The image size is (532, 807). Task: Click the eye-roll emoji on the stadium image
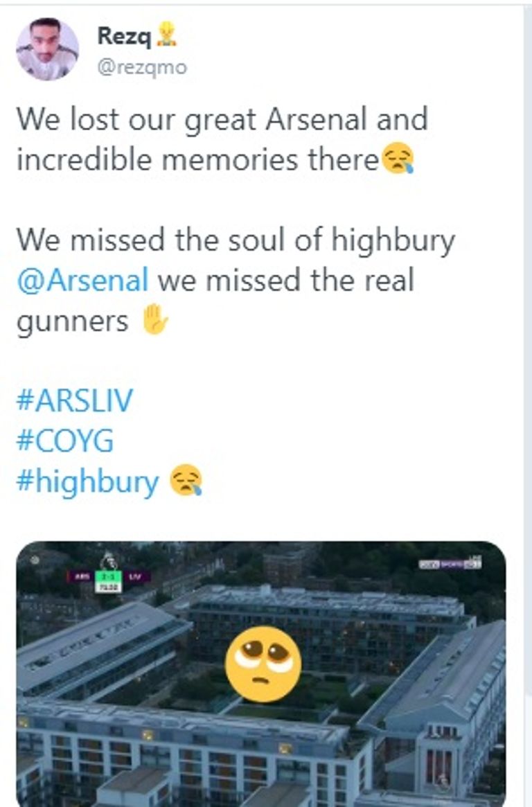(x=263, y=664)
